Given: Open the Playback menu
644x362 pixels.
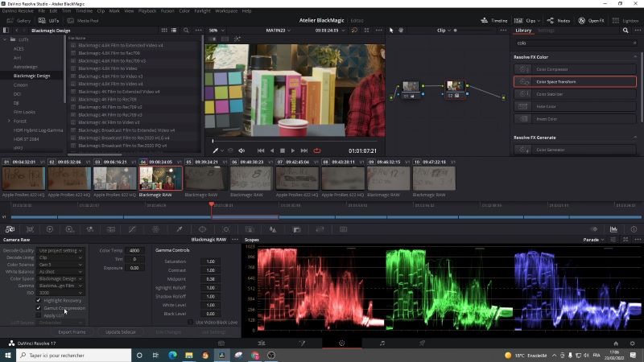Looking at the screenshot, I should pos(147,11).
